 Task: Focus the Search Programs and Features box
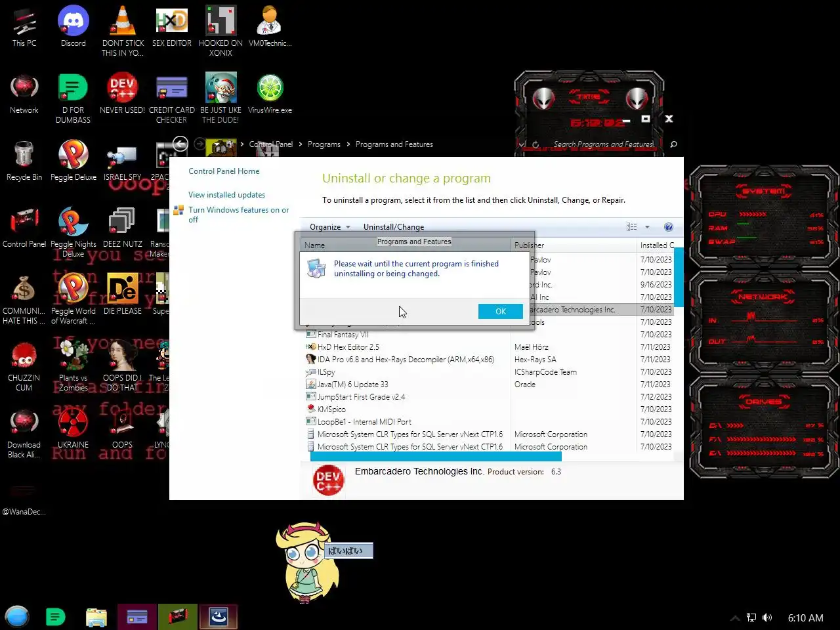(603, 144)
